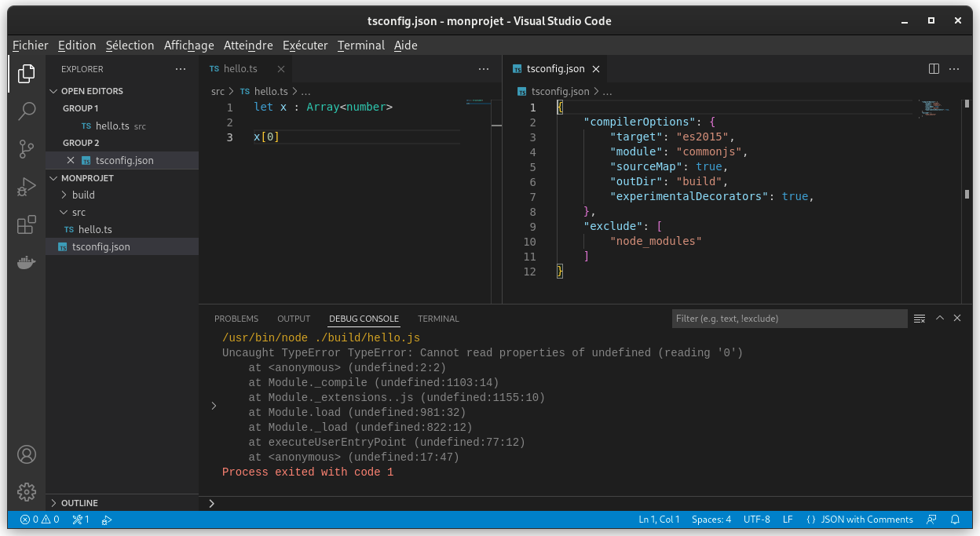Click 'Ln 1, Col 1' to go to a line
980x536 pixels.
click(658, 519)
